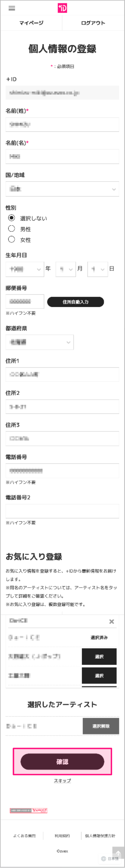Click the pink +ID logo
The width and height of the screenshot is (125, 868).
[x=62, y=8]
